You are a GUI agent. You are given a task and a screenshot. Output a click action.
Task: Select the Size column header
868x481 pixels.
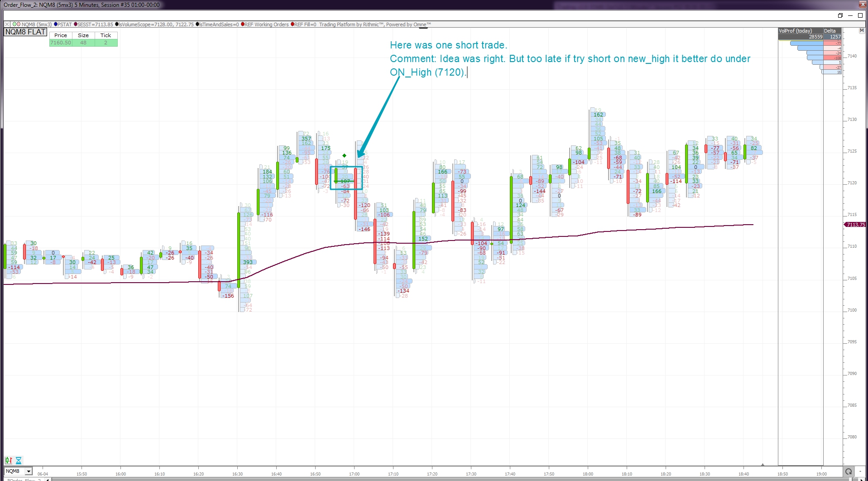(x=83, y=35)
